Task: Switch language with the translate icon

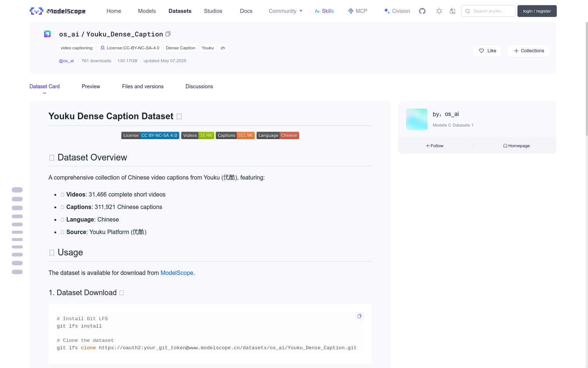Action: click(x=452, y=11)
